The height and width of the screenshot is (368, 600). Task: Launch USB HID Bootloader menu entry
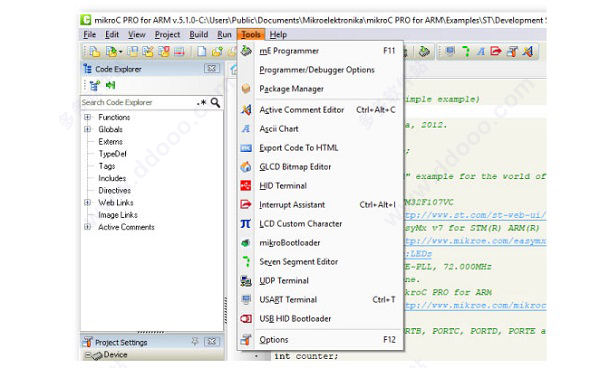pos(320,319)
